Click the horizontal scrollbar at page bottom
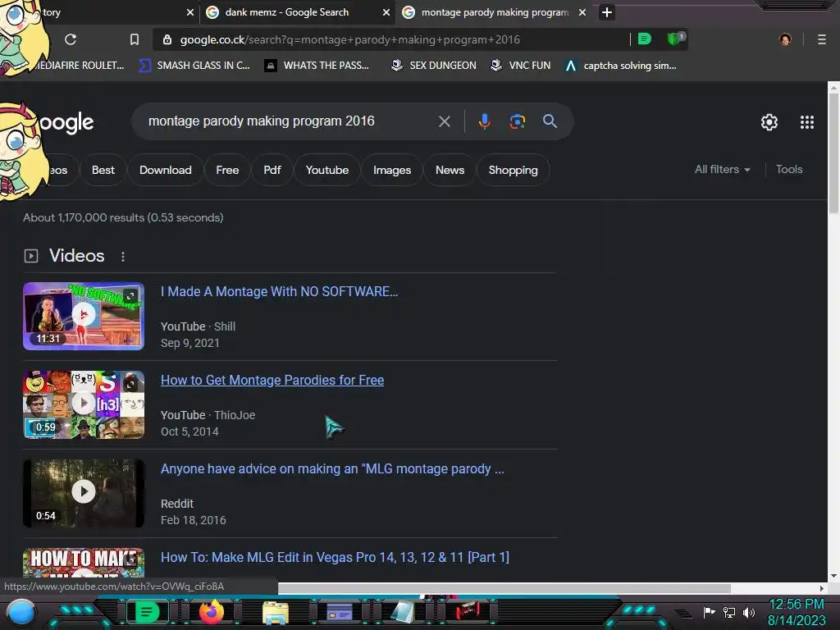The height and width of the screenshot is (630, 840). click(504, 588)
